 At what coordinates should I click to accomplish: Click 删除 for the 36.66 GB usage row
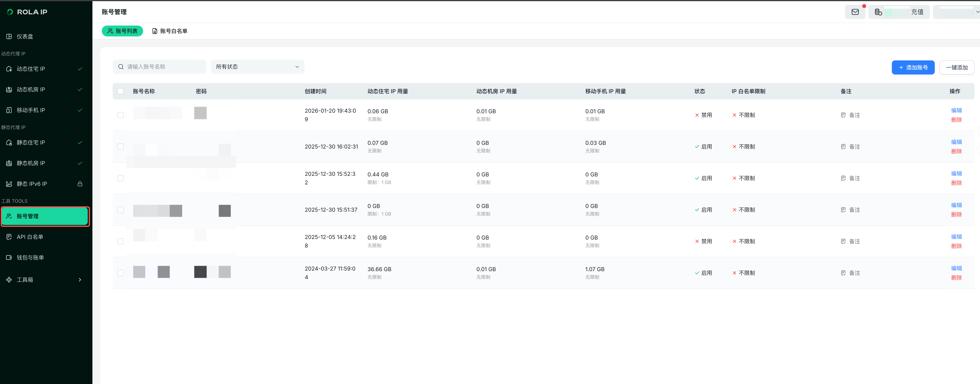(956, 278)
